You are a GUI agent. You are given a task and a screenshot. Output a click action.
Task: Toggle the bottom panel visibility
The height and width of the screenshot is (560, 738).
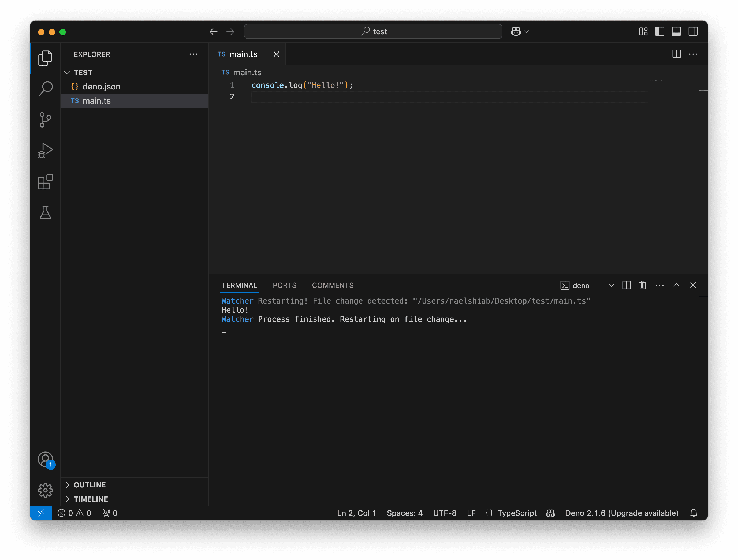tap(676, 31)
